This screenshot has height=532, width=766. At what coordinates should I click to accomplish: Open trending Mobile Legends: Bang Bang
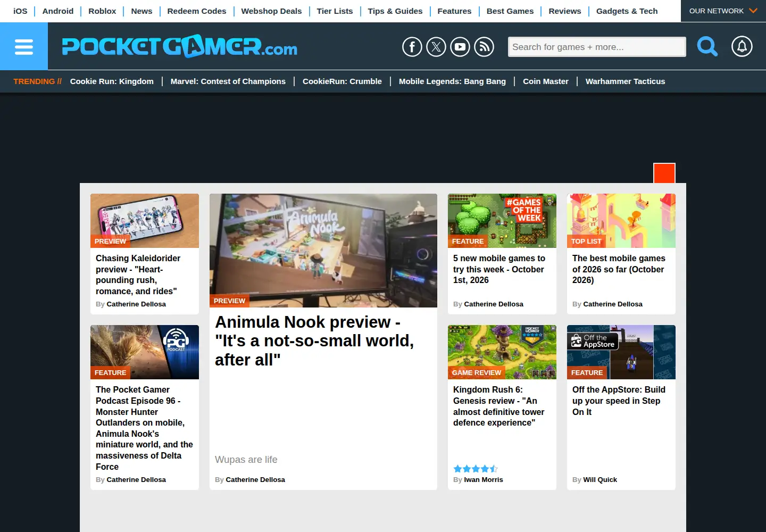point(452,81)
